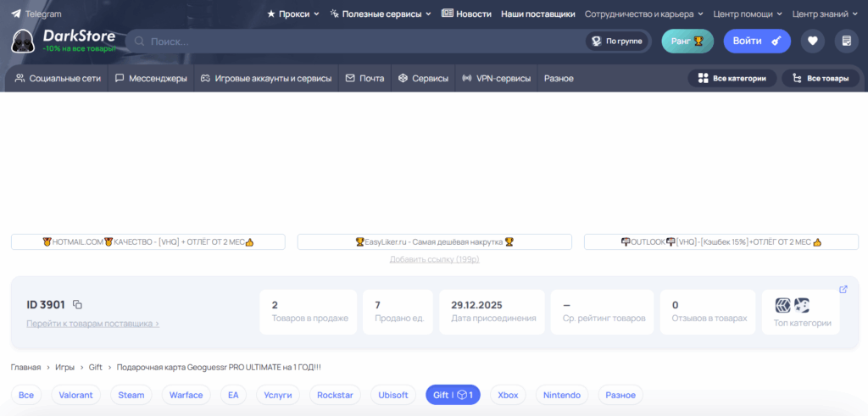Select the Nintendo filter chip
Image resolution: width=868 pixels, height=416 pixels.
[x=562, y=395]
